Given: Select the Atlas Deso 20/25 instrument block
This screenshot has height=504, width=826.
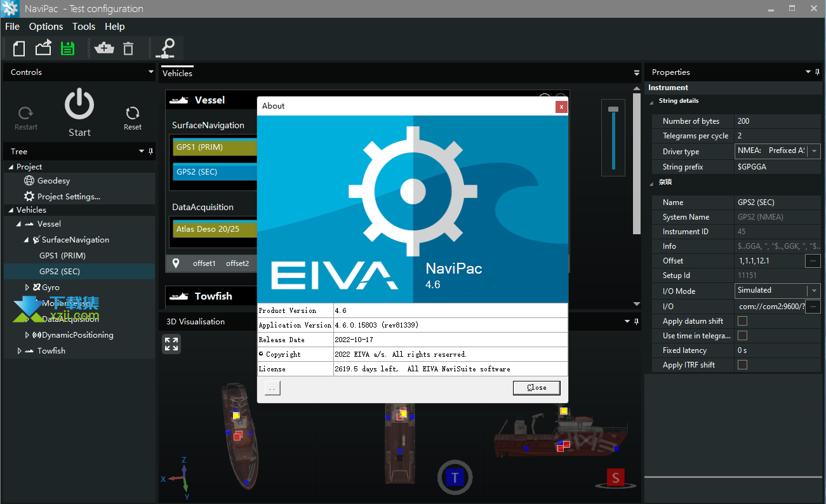Looking at the screenshot, I should [215, 229].
